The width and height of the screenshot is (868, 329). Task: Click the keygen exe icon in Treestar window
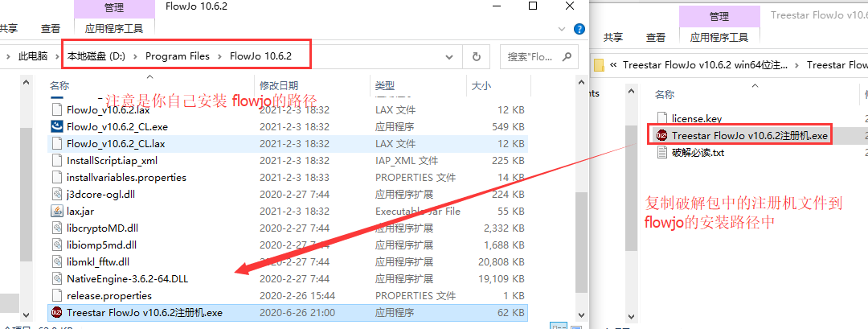(x=661, y=136)
